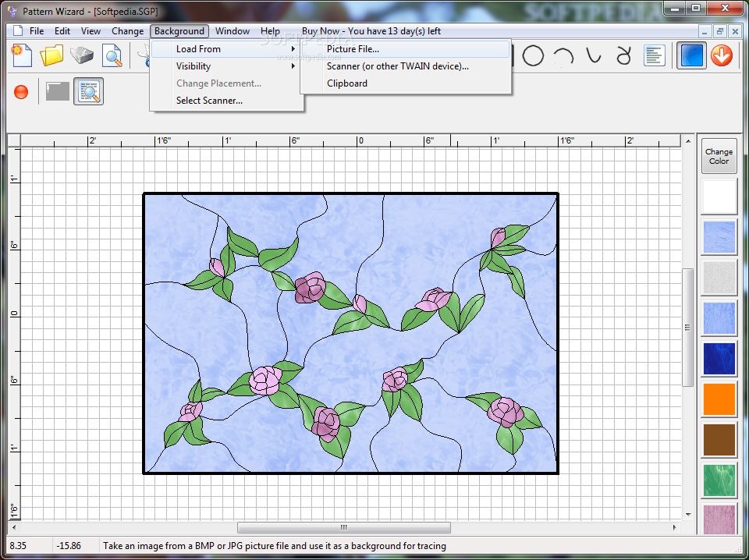Image resolution: width=749 pixels, height=560 pixels.
Task: Open the Edit menu
Action: tap(62, 31)
